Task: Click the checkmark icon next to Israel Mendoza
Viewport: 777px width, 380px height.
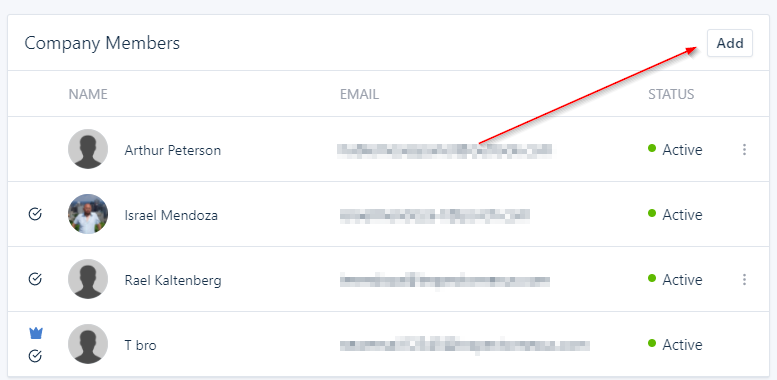Action: [35, 215]
